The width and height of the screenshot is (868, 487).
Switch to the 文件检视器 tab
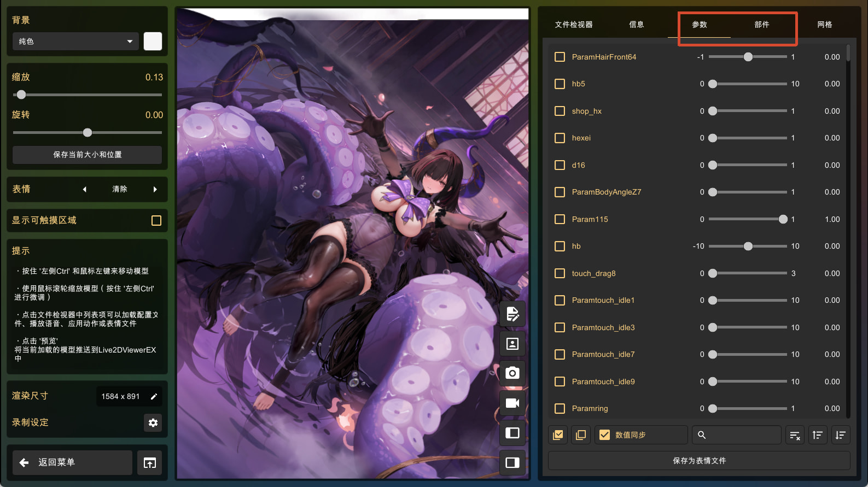574,25
